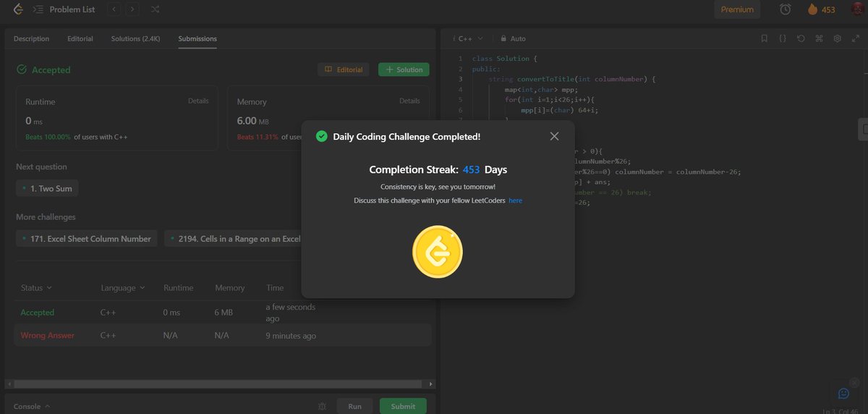Open 2194. Cells in a Range challenge
This screenshot has height=414, width=868.
pyautogui.click(x=232, y=238)
